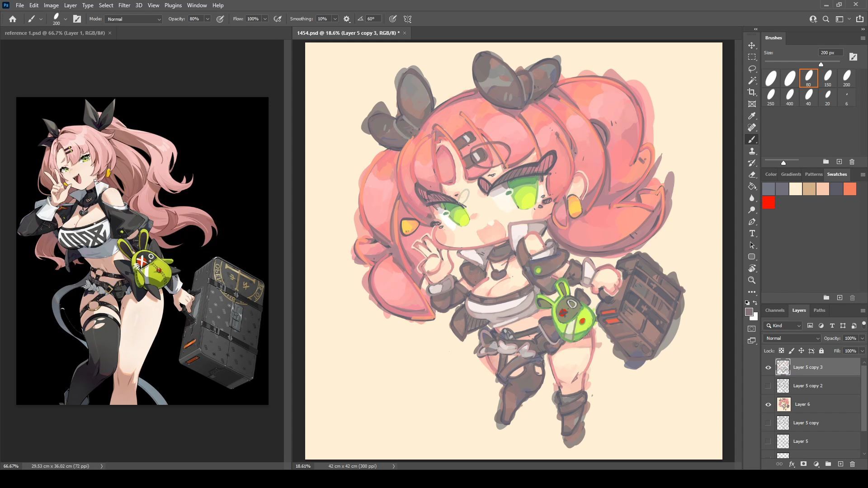The height and width of the screenshot is (488, 868).
Task: Open the Opacity dropdown in options bar
Action: tap(208, 19)
